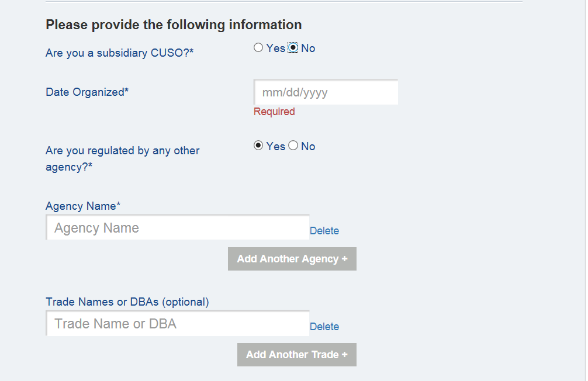Click the red 'Required' validation message

(x=274, y=112)
